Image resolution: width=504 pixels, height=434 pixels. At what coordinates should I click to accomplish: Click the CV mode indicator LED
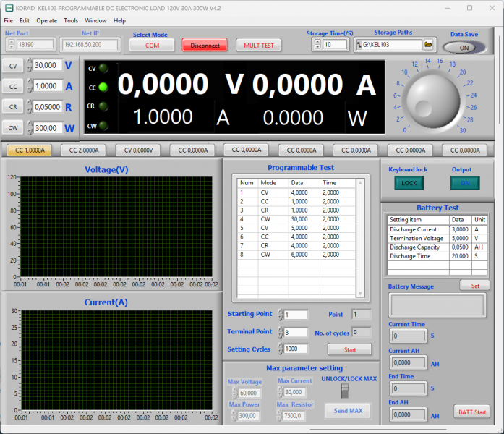pos(103,68)
